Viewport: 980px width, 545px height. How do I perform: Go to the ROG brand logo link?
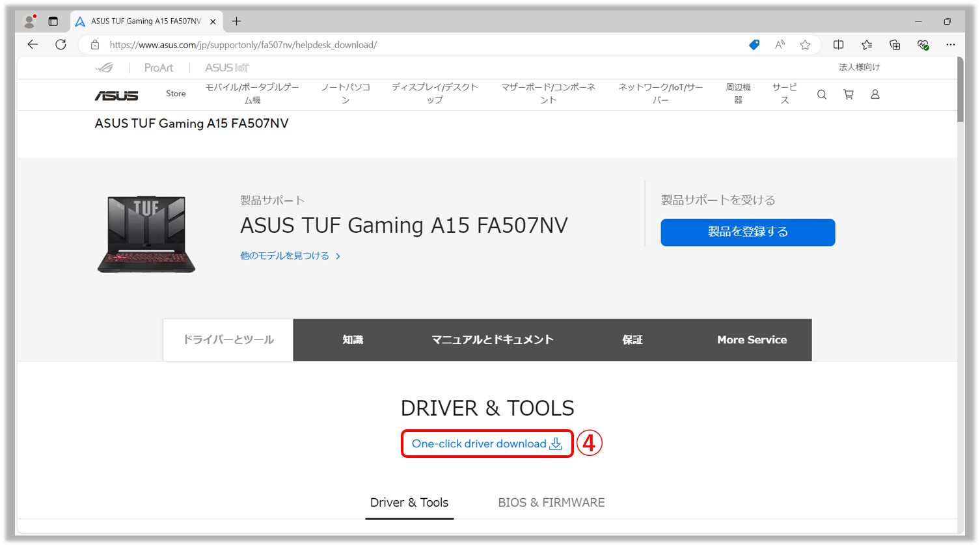[x=104, y=68]
